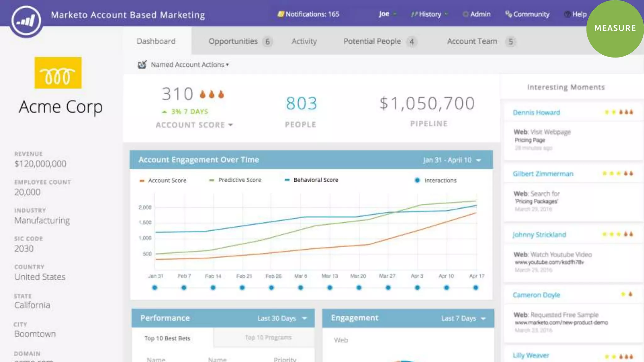644x362 pixels.
Task: Click the Mar 20 interaction dot
Action: pyautogui.click(x=359, y=288)
